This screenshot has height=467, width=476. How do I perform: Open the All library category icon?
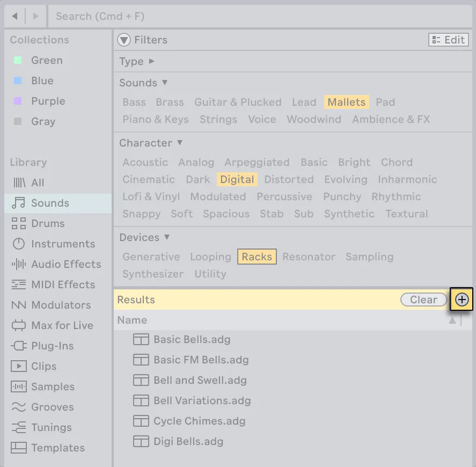19,183
